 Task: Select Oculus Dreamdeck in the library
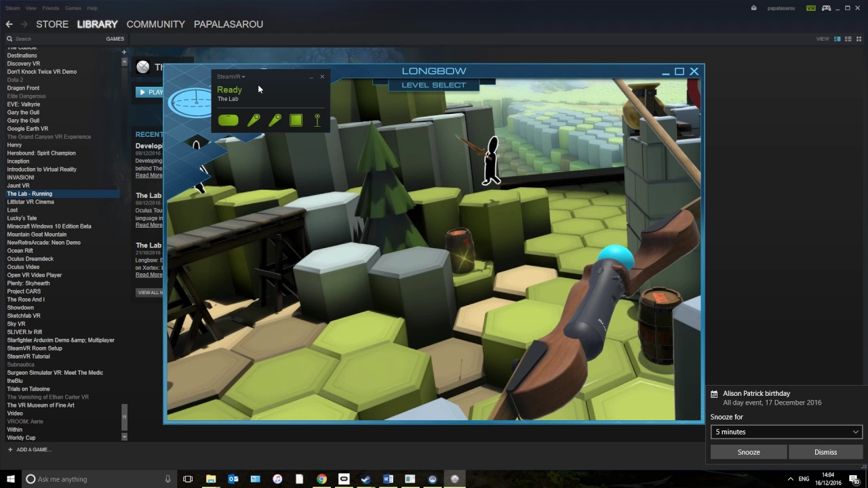pos(30,259)
